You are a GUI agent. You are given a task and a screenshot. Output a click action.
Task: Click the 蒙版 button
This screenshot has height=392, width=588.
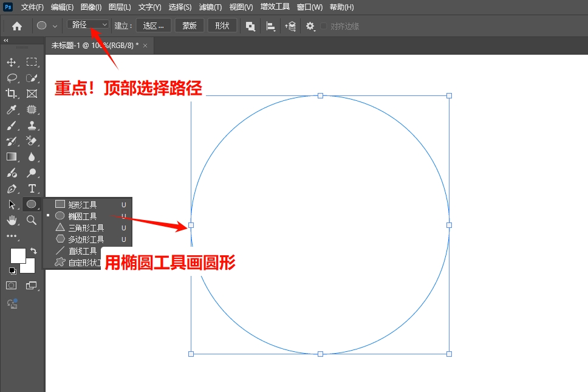tap(189, 26)
